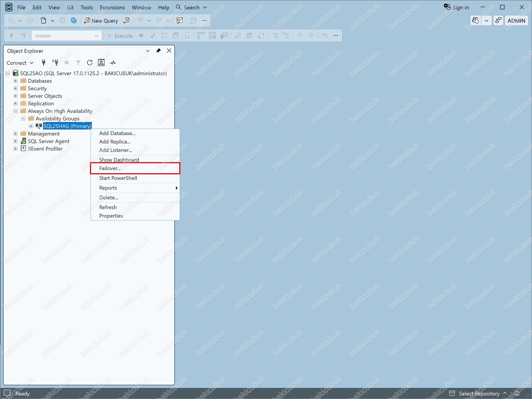Open the Search box in title bar
This screenshot has height=399, width=532.
pos(191,7)
